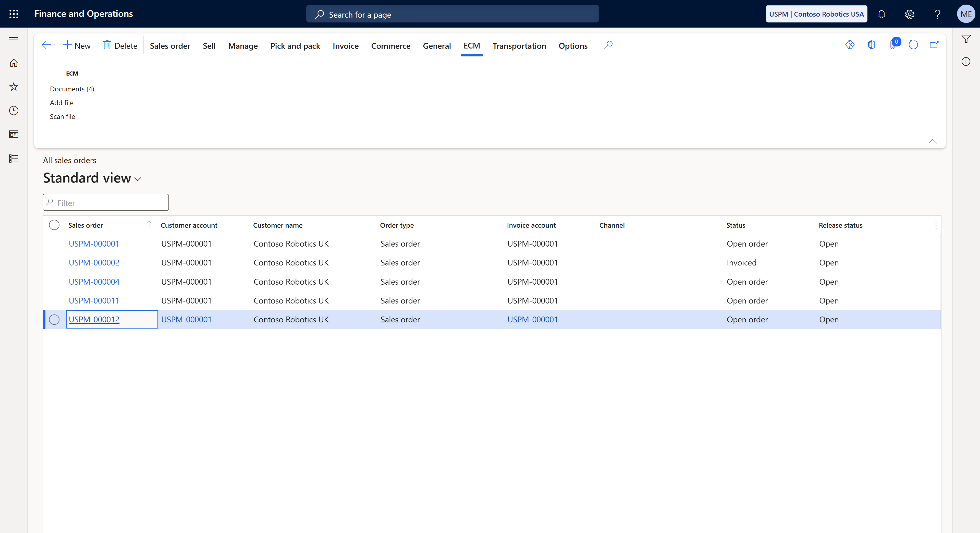Click the Refresh page icon

click(x=913, y=45)
